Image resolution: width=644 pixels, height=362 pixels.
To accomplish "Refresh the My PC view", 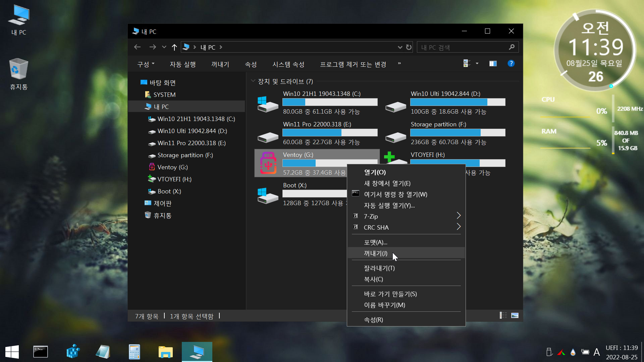I will 409,47.
